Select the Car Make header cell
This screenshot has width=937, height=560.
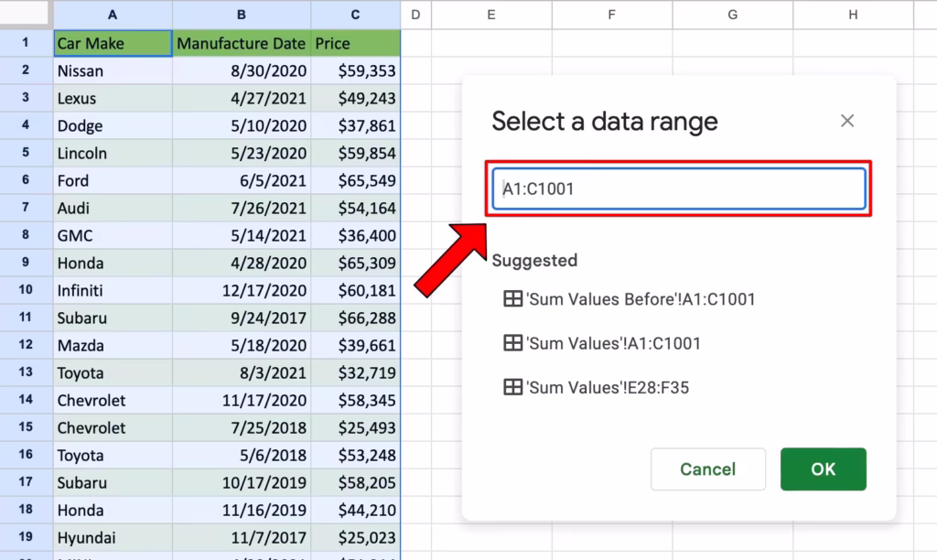113,43
